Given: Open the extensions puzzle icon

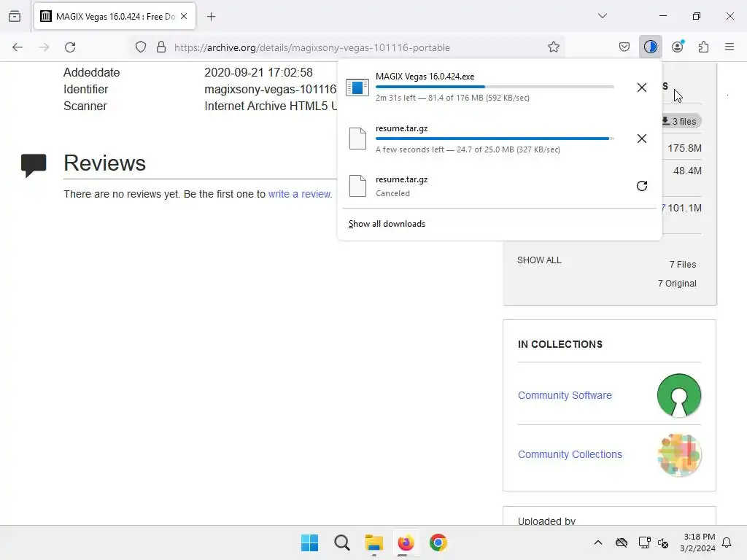Looking at the screenshot, I should (703, 47).
